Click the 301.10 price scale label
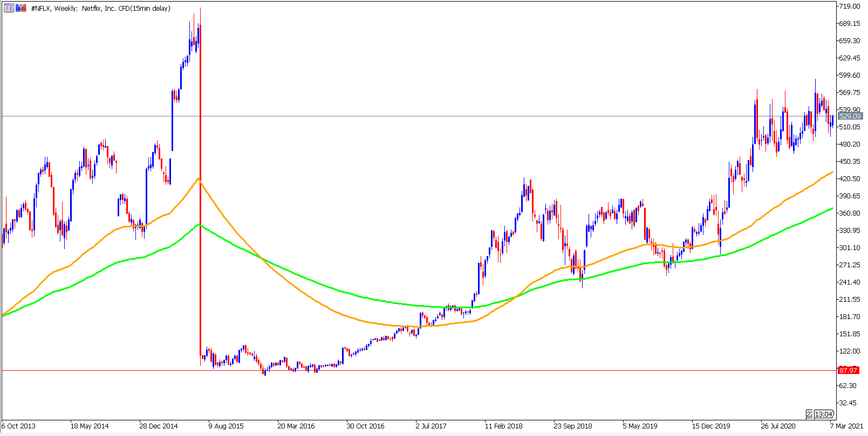This screenshot has width=868, height=436. (850, 247)
